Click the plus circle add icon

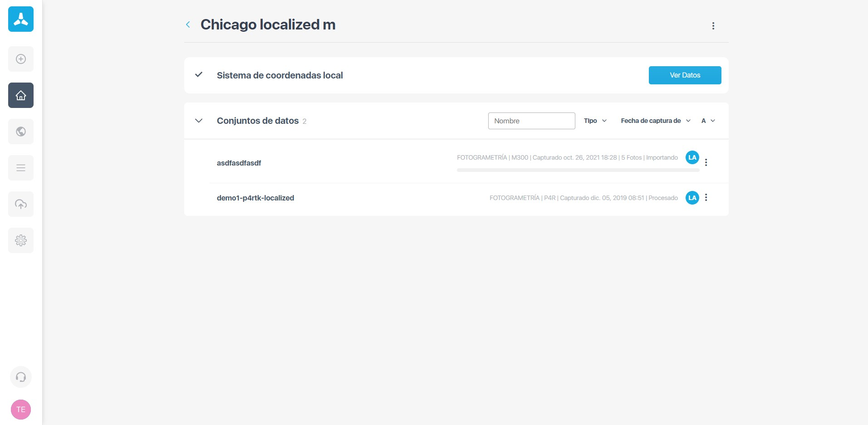pyautogui.click(x=21, y=59)
